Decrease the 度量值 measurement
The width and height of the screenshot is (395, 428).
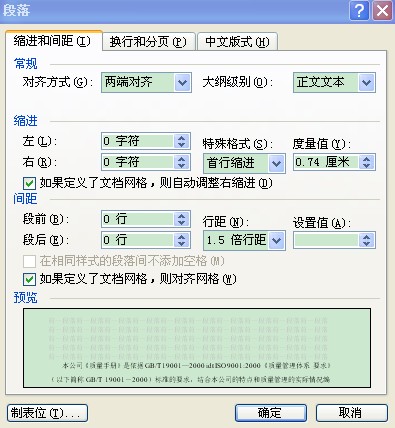pyautogui.click(x=367, y=166)
